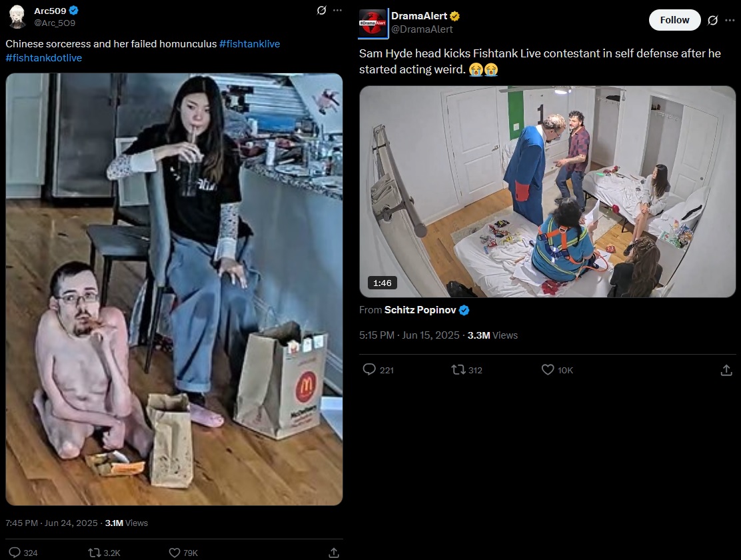Share the DramaAlert post
Screen dimensions: 741x560
726,370
